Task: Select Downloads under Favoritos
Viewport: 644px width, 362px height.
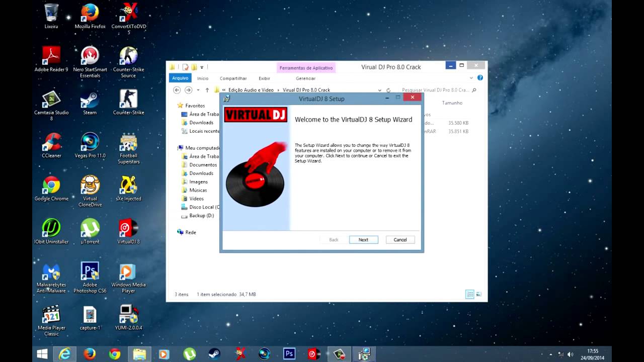Action: (201, 123)
